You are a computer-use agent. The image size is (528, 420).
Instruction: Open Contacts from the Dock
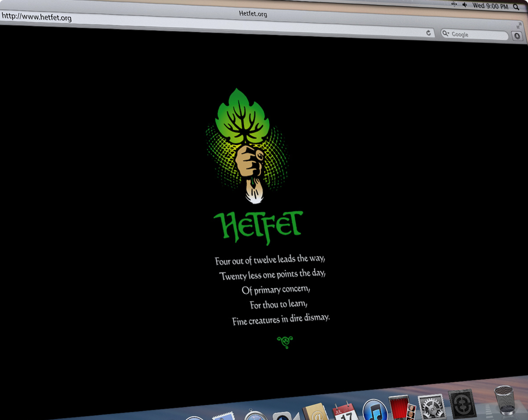(x=315, y=412)
